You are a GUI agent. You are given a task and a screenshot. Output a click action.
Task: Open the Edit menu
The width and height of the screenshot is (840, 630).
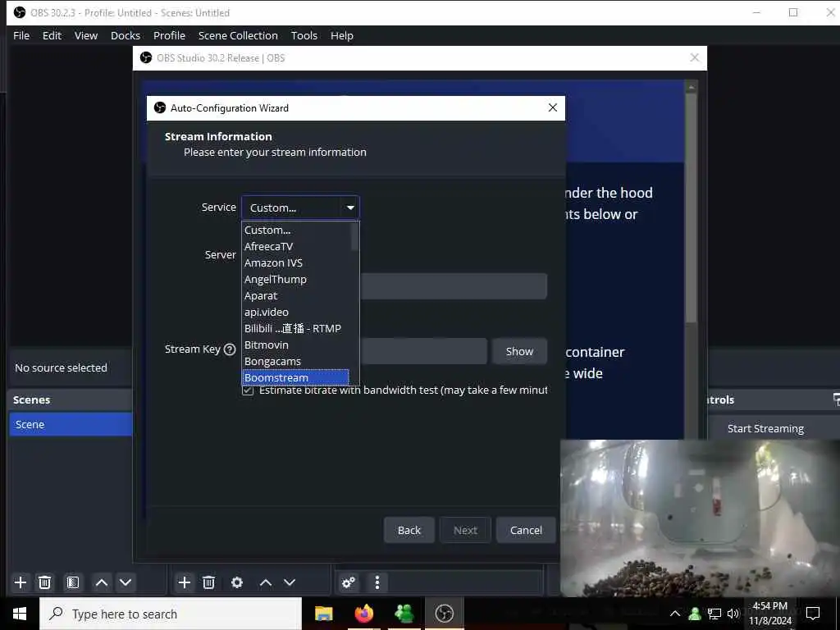click(52, 36)
